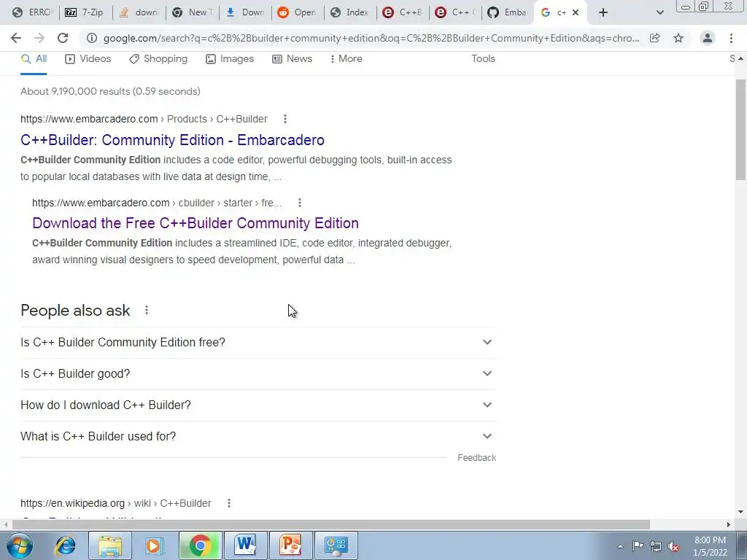Open the Windows Start menu
Viewport: 747px width, 560px height.
pos(19,545)
